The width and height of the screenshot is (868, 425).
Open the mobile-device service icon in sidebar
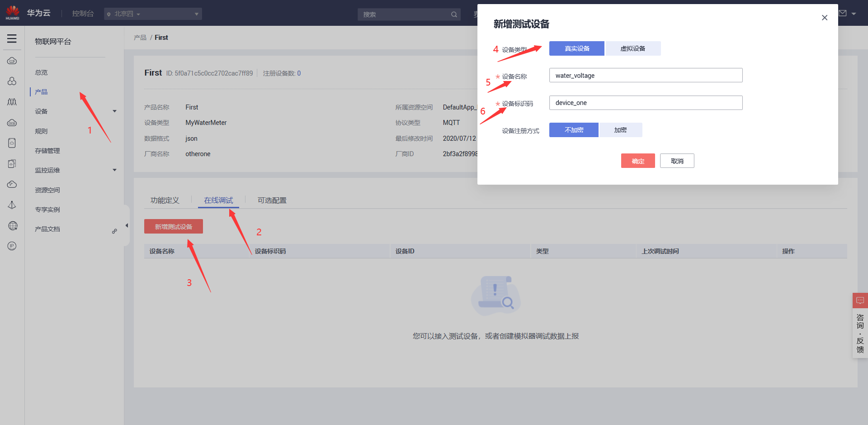[12, 143]
